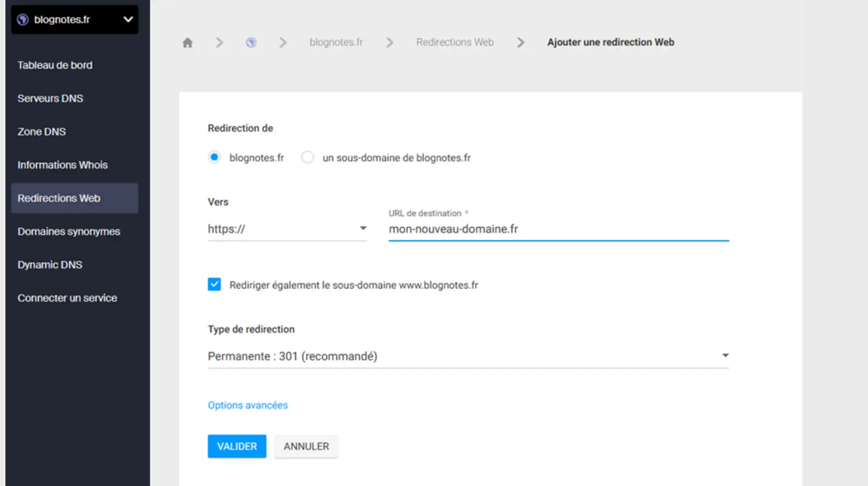Select Domaines synonymes in sidebar

coord(69,232)
